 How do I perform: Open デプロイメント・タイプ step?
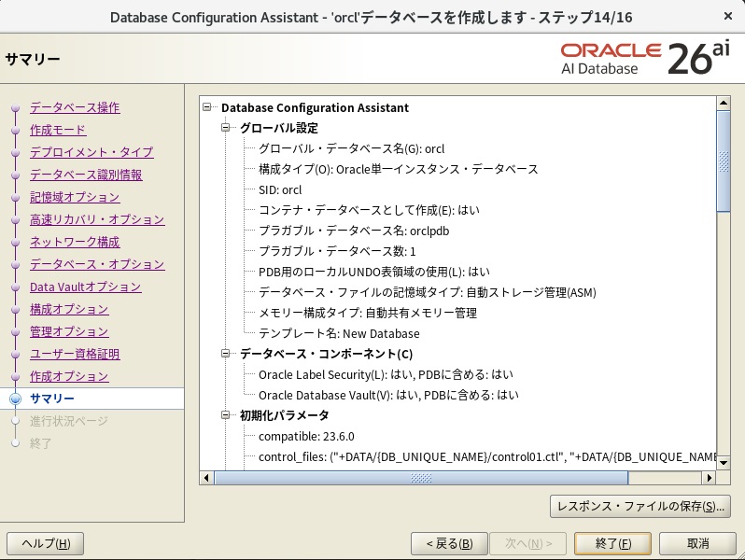click(x=91, y=152)
